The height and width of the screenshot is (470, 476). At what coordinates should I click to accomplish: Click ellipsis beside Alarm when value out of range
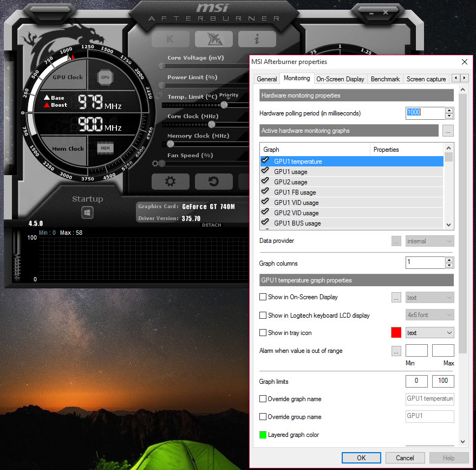[x=396, y=351]
